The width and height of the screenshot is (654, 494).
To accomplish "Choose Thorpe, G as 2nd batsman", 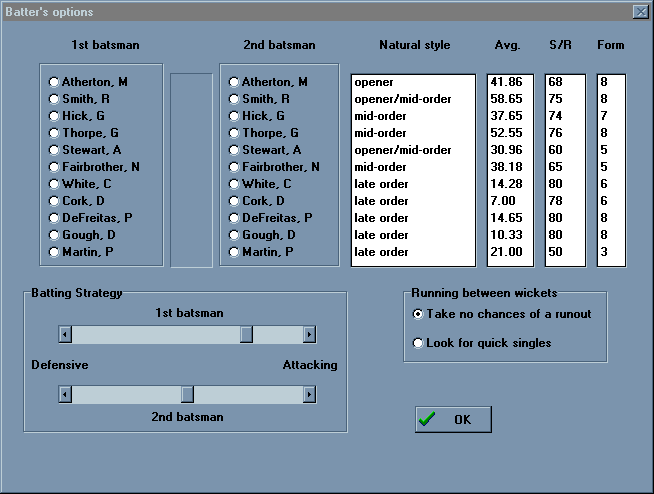I will 234,133.
